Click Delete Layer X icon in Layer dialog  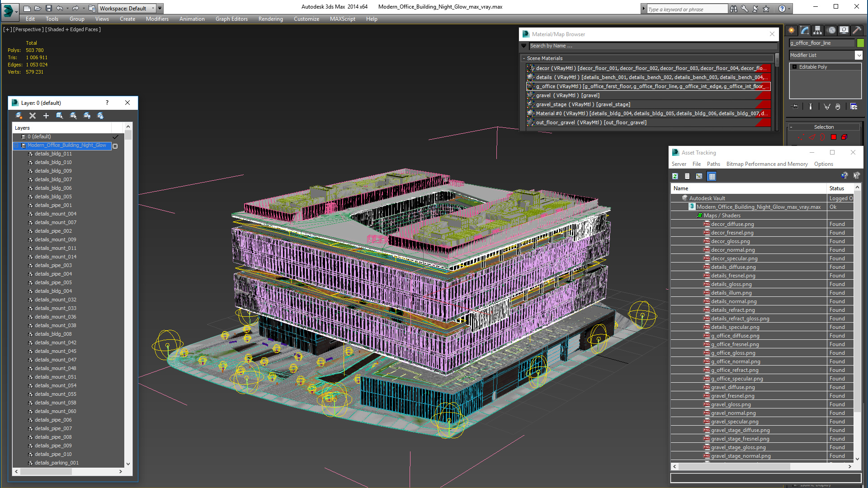tap(33, 116)
